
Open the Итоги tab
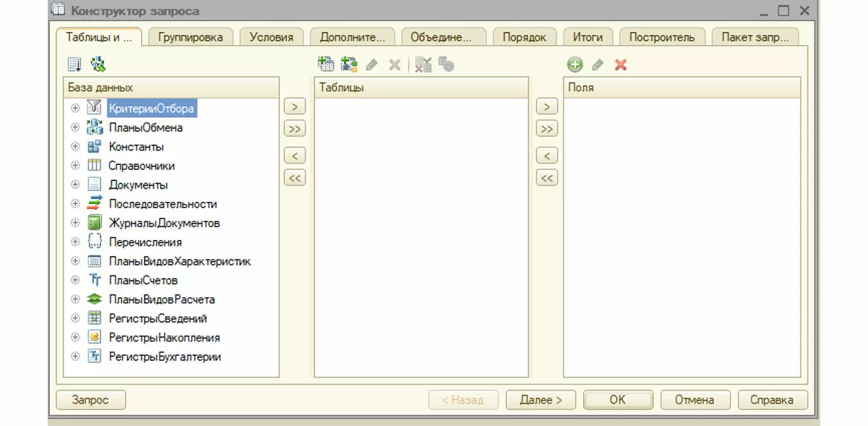[588, 38]
